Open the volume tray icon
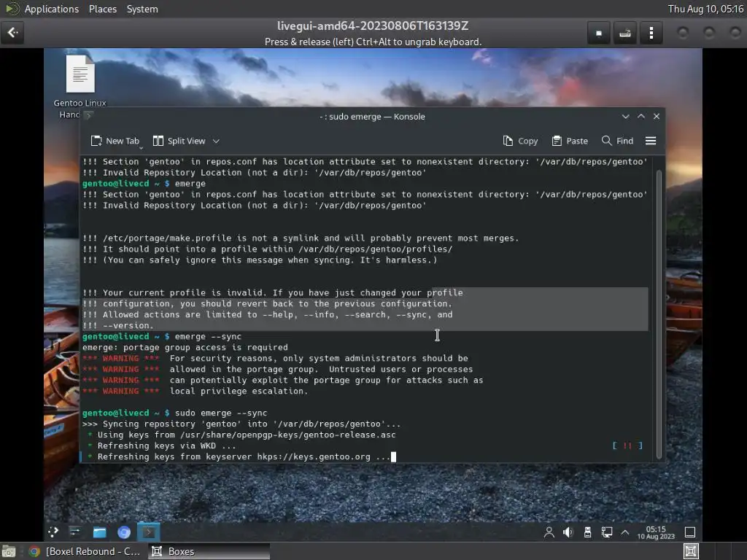This screenshot has height=560, width=747. click(568, 532)
